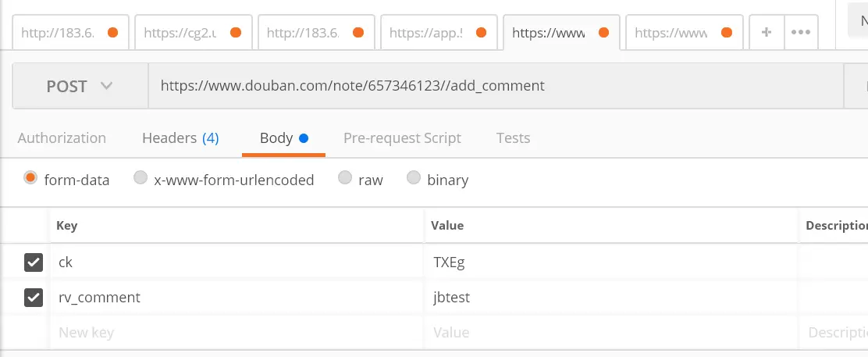
Task: Click the TXEg value field
Action: (x=609, y=262)
